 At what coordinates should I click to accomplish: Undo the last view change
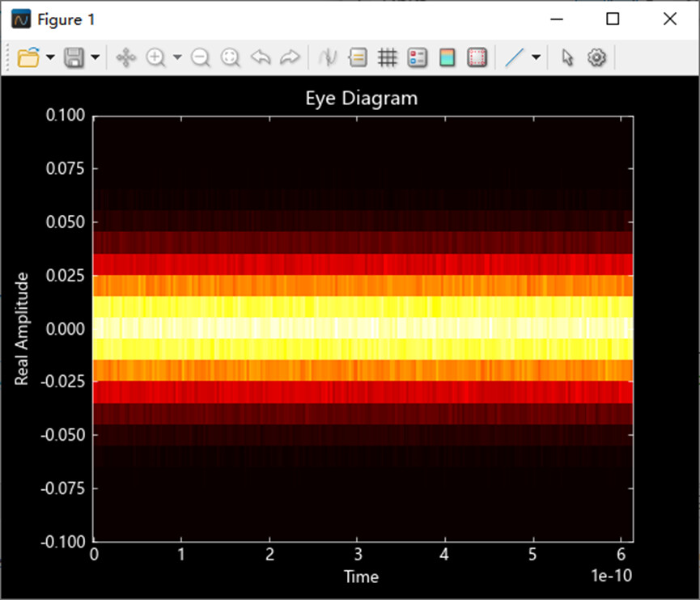(x=261, y=57)
